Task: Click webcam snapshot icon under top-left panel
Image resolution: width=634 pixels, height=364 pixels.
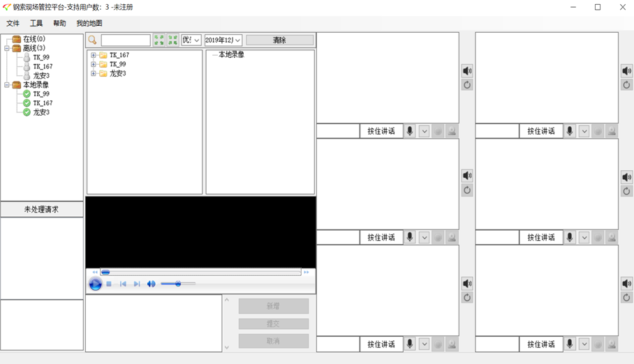Action: [452, 131]
